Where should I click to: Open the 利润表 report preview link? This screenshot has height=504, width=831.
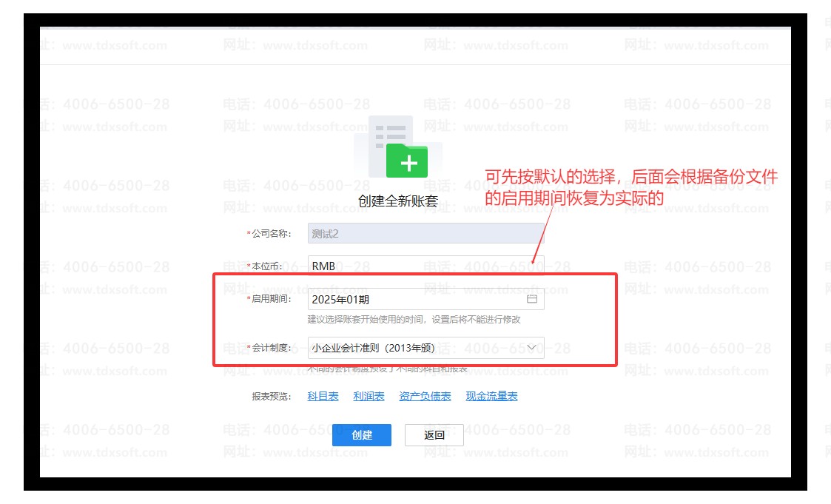pos(369,396)
